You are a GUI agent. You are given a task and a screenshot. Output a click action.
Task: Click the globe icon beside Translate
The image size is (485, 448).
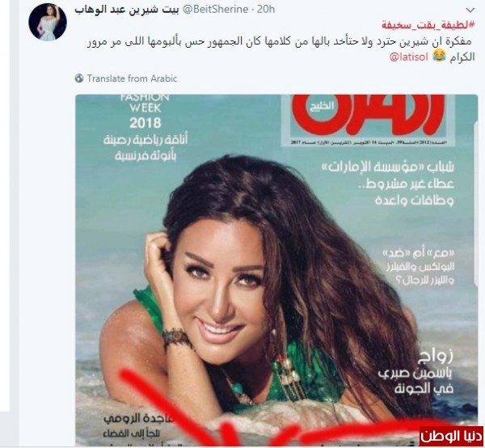[x=79, y=78]
